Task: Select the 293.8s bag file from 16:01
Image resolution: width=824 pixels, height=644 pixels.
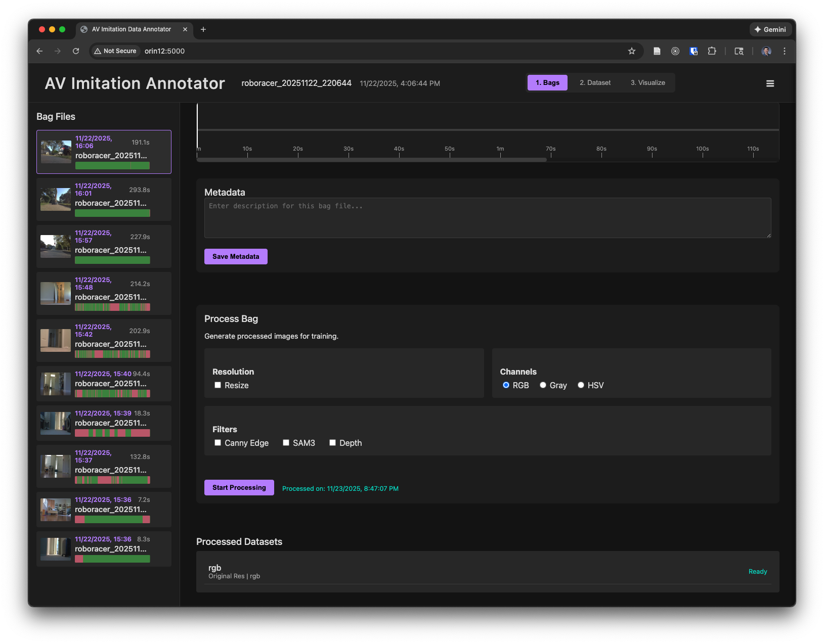Action: [104, 199]
